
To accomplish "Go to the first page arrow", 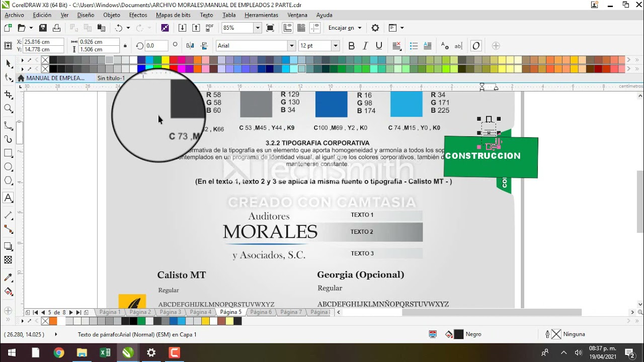I will click(x=35, y=312).
